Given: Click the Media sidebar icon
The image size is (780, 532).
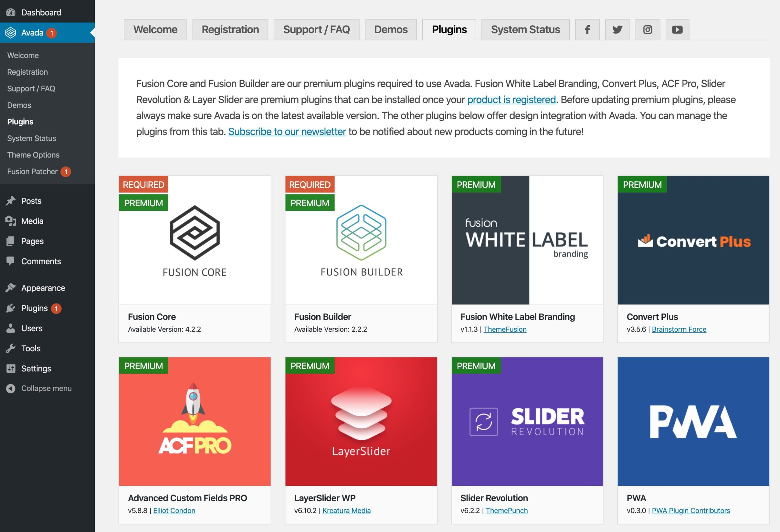Looking at the screenshot, I should point(11,221).
